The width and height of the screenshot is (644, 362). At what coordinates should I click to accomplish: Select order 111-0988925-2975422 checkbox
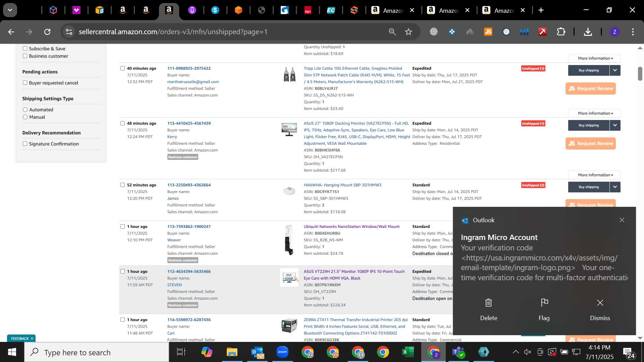coord(122,68)
